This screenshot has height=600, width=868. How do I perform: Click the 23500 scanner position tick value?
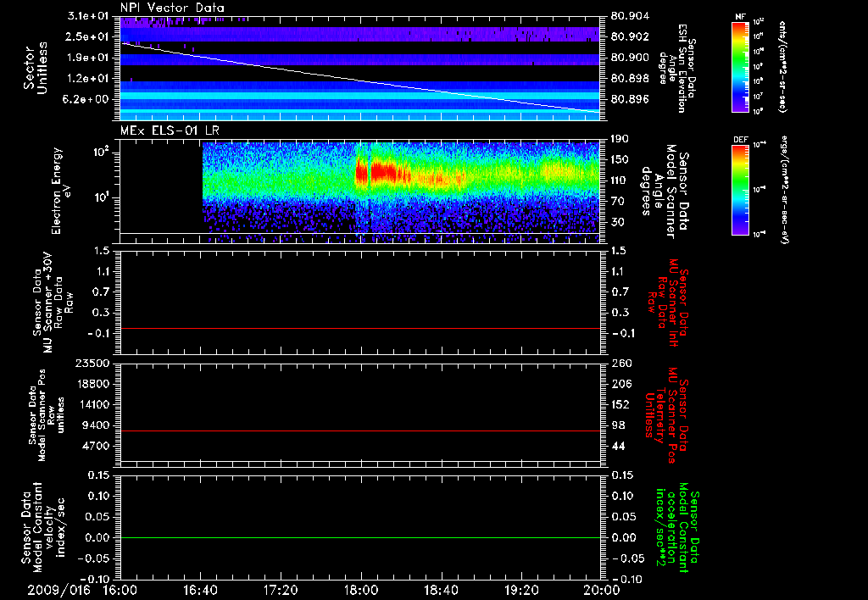pos(92,363)
